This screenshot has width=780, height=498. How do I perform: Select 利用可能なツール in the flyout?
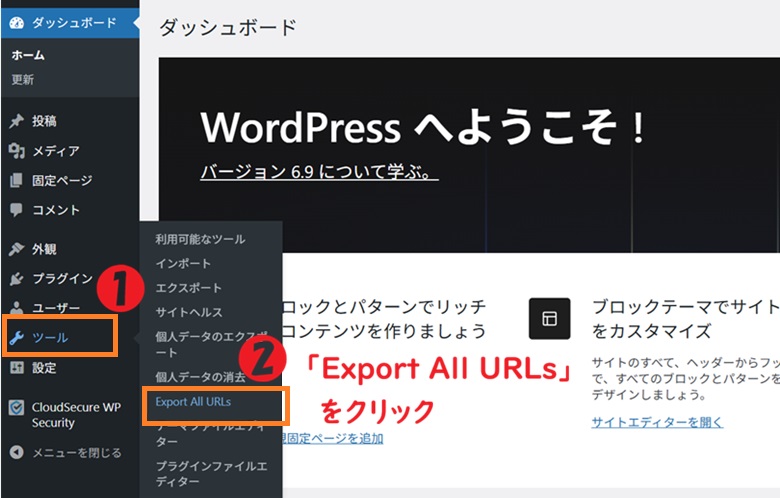pos(200,239)
